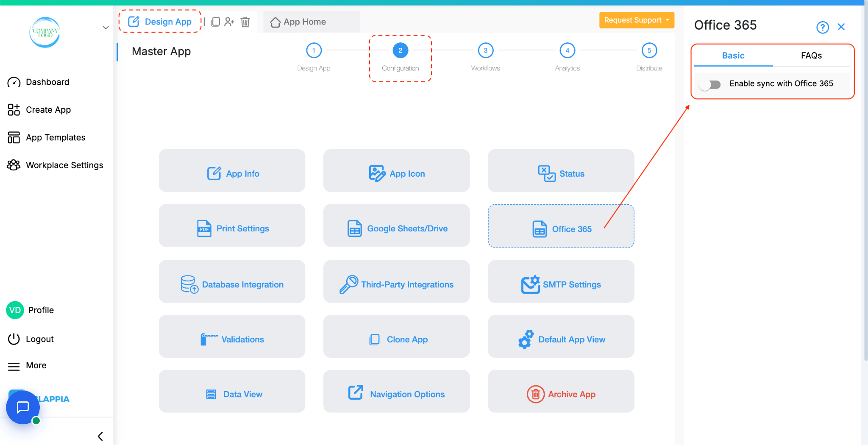Open the Request Support dropdown

tap(637, 20)
